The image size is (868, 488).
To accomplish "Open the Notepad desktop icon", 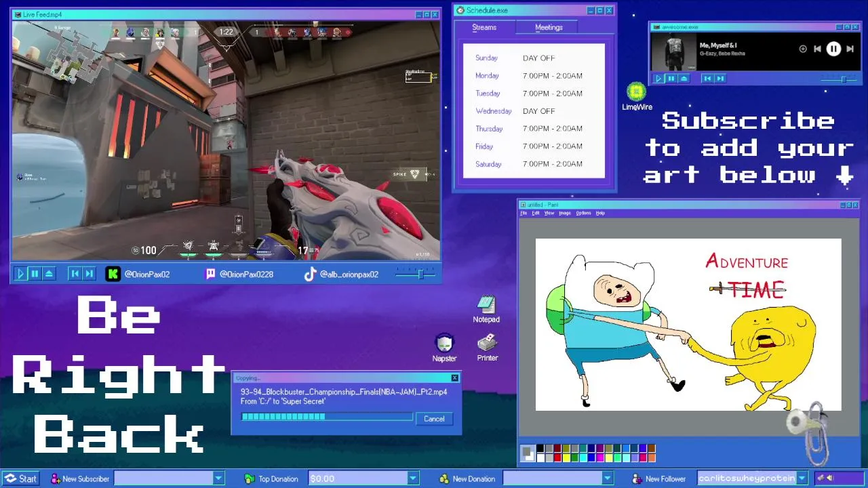I will click(x=486, y=310).
